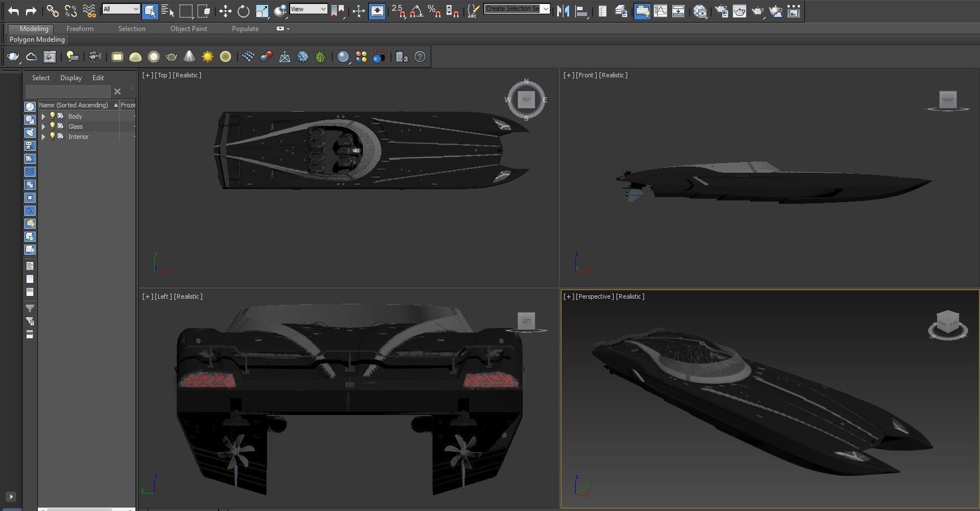Activate the Unlink Selection tool

pyautogui.click(x=71, y=10)
